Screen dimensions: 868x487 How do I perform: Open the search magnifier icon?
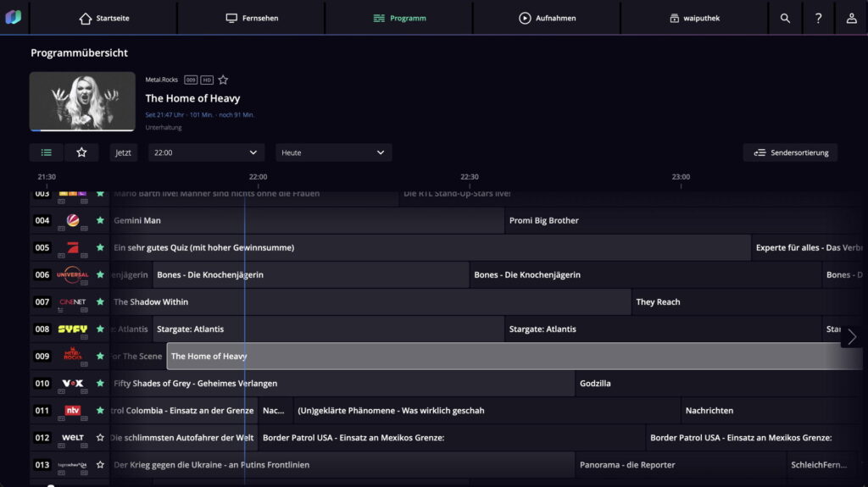785,18
